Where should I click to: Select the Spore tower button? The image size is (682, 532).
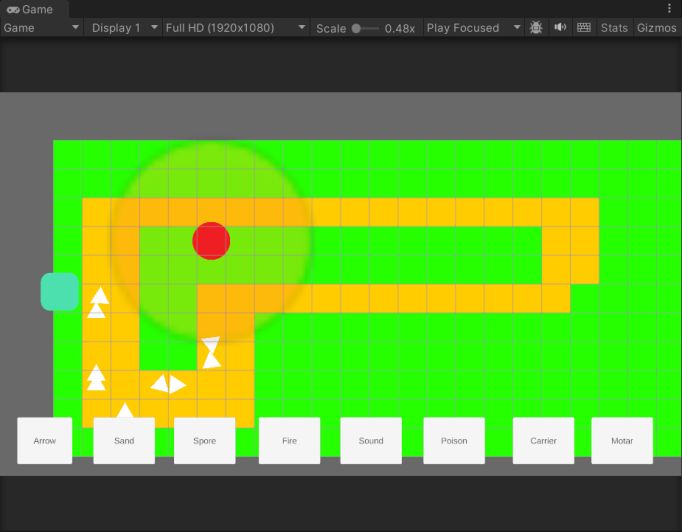coord(204,441)
